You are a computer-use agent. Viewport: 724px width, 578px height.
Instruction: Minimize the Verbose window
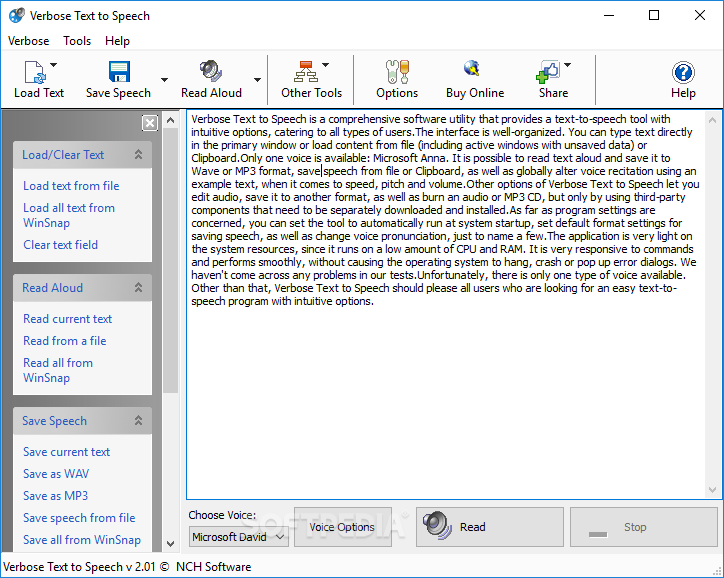click(x=609, y=15)
